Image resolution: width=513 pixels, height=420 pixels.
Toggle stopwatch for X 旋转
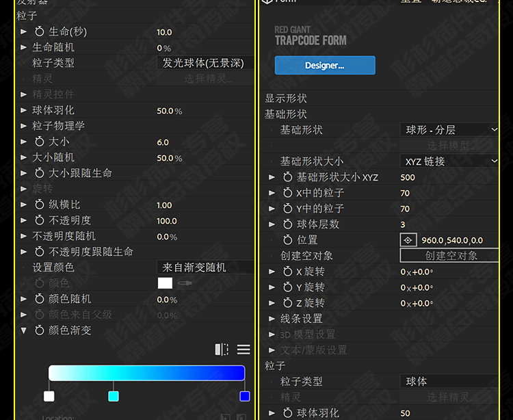(287, 272)
